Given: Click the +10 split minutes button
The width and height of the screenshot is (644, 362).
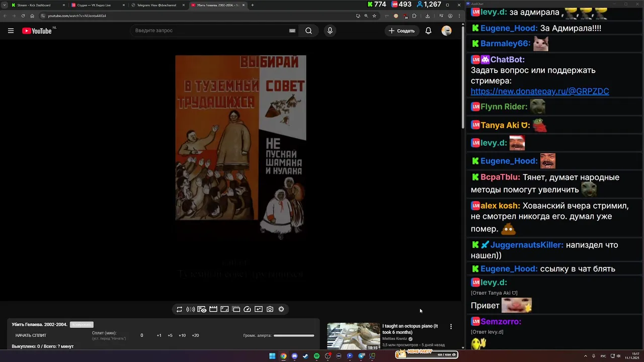Looking at the screenshot, I should click(182, 335).
